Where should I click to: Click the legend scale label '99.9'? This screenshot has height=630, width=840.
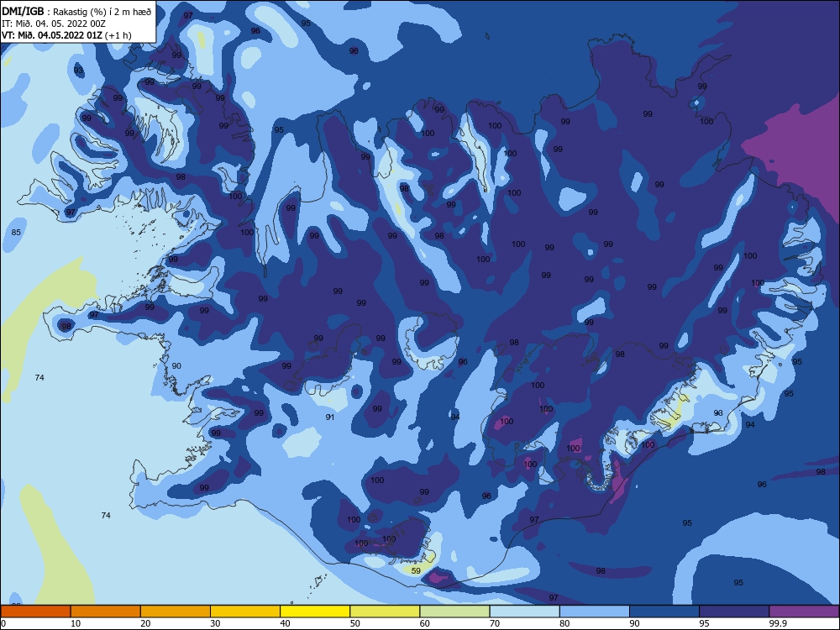778,623
